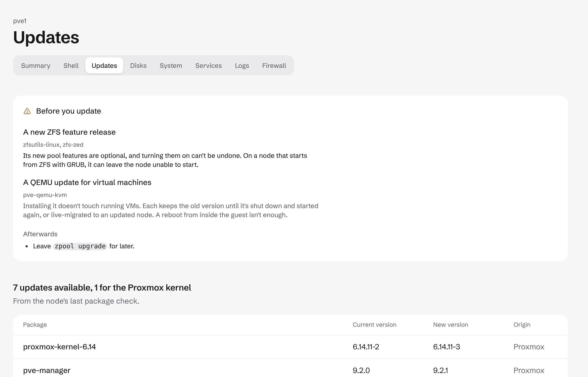Open the Summary tab
Image resolution: width=588 pixels, height=377 pixels.
coord(36,66)
